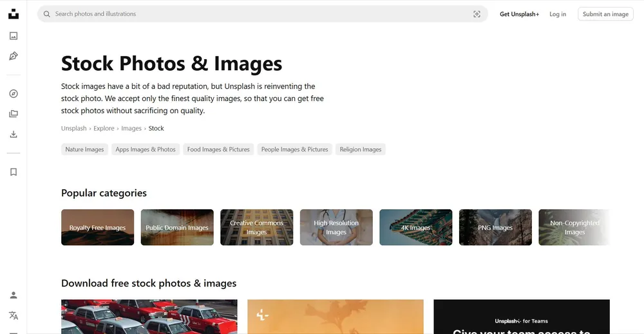Click the Submit an image button
644x334 pixels.
tap(605, 14)
